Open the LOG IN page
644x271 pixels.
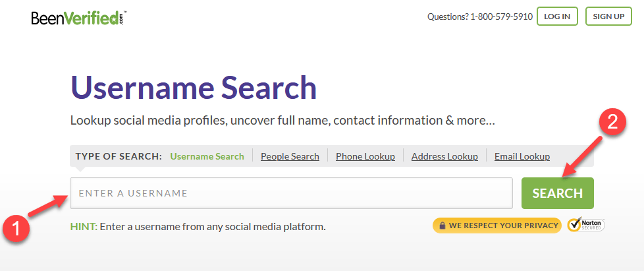point(557,16)
